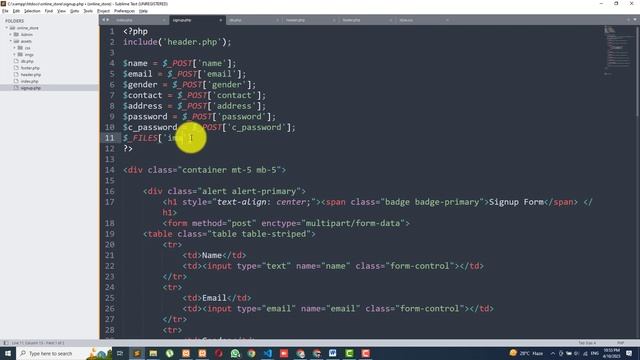
Task: Open the Find menu
Action: click(x=49, y=11)
